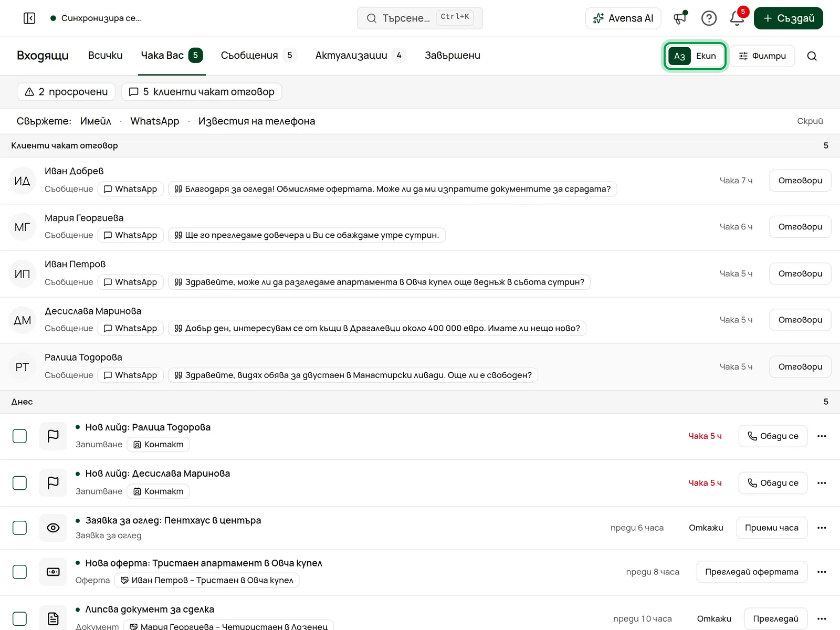840x630 pixels.
Task: Switch to the Всички tab
Action: tap(105, 56)
